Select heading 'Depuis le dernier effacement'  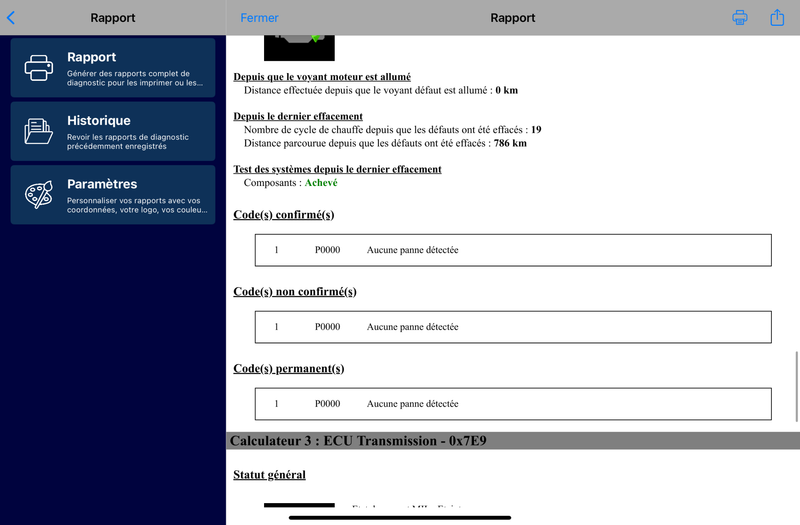pyautogui.click(x=298, y=116)
